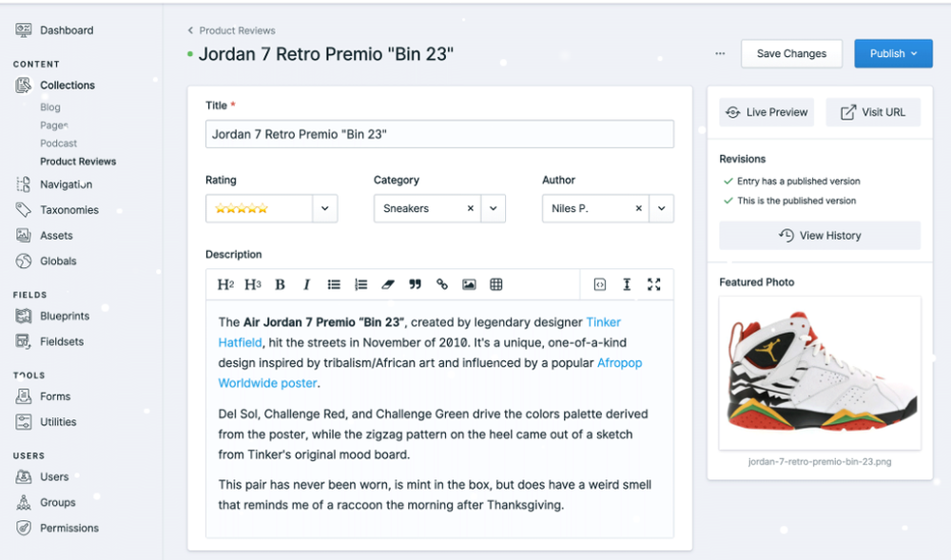This screenshot has height=560, width=951.
Task: Clear the Sneakers category selection
Action: [470, 208]
